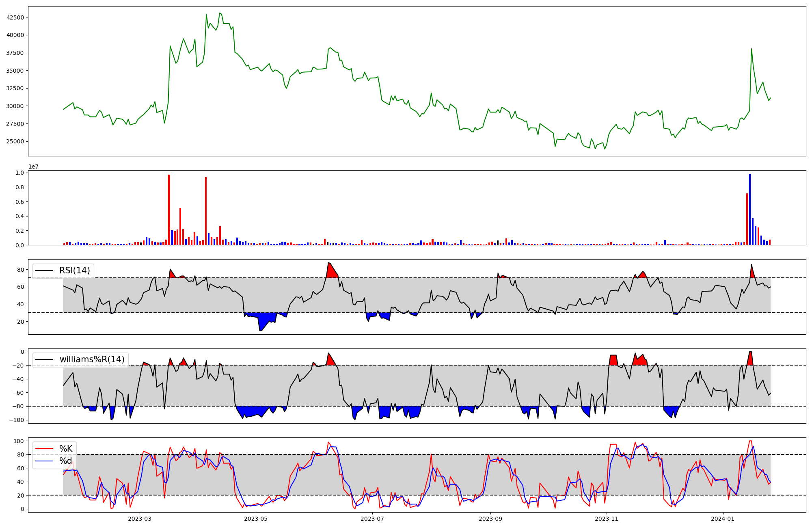
Task: Click the blue %d legend entry
Action: (66, 461)
